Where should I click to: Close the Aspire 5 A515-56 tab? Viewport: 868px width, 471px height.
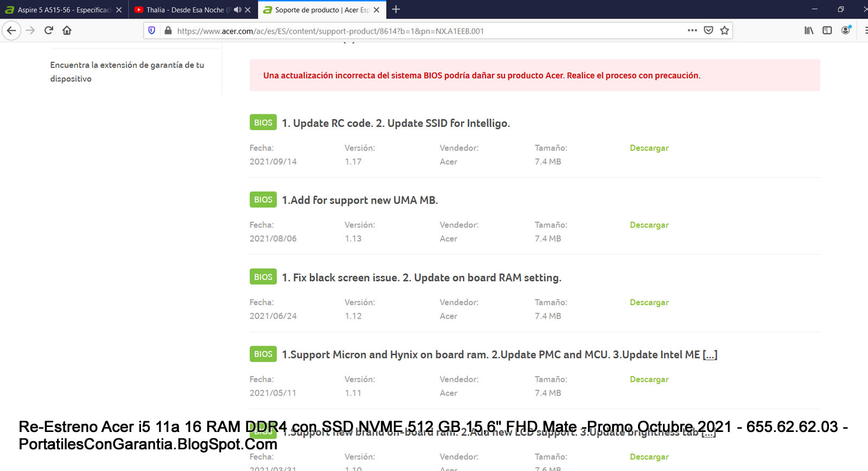pyautogui.click(x=119, y=10)
